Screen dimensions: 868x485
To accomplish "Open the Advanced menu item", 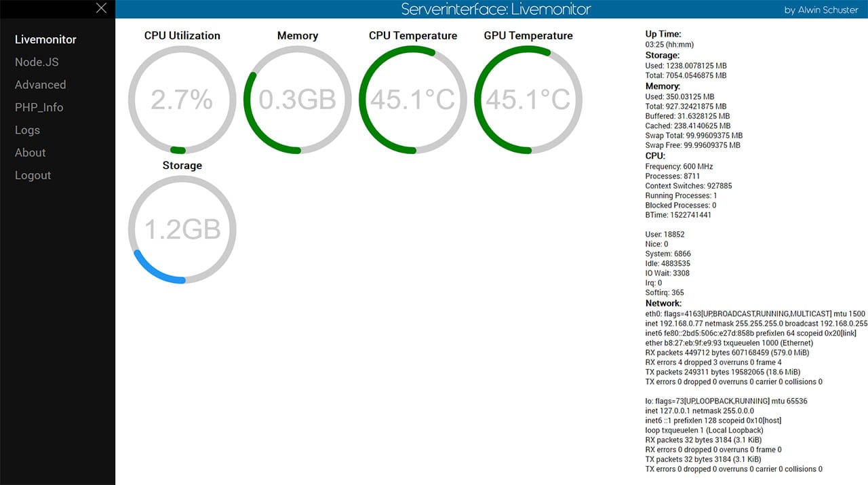I will click(x=41, y=85).
